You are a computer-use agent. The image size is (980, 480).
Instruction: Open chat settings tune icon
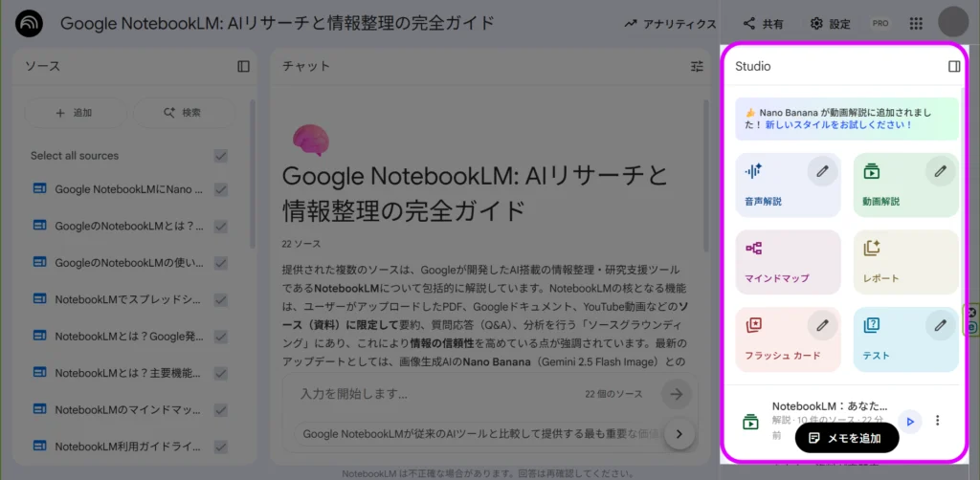(697, 66)
